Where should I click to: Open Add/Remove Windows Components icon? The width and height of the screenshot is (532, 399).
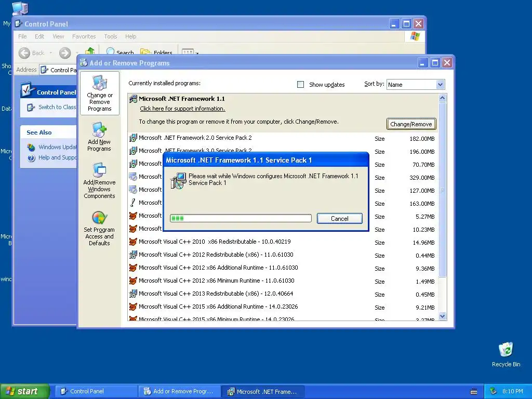click(x=99, y=170)
